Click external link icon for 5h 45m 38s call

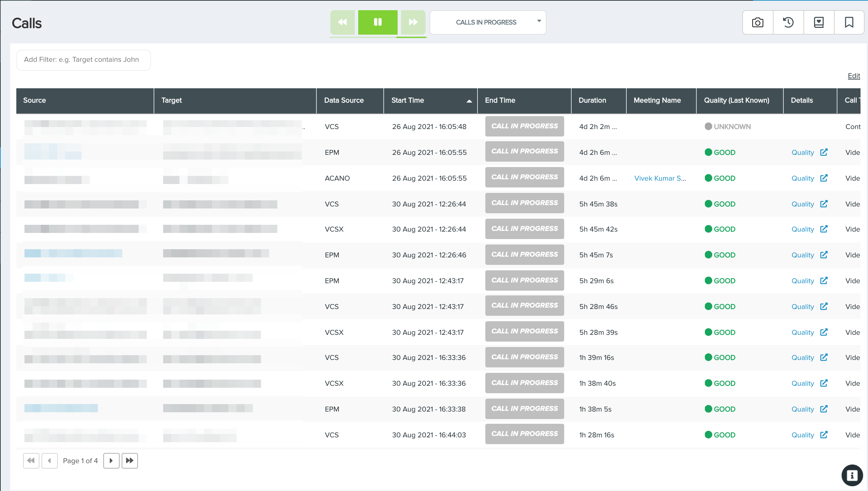[x=824, y=204]
